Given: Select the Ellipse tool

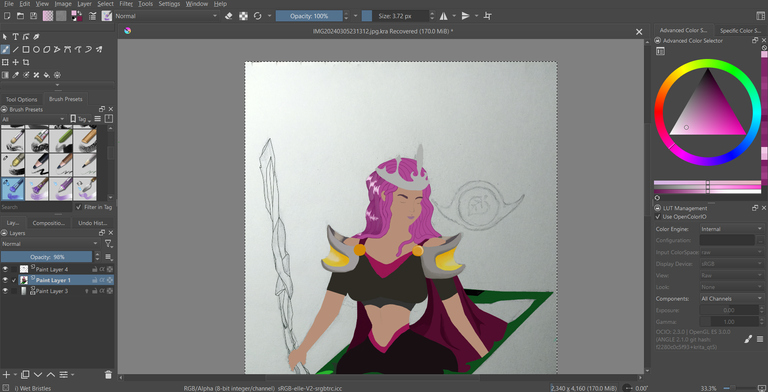Looking at the screenshot, I should (37, 49).
